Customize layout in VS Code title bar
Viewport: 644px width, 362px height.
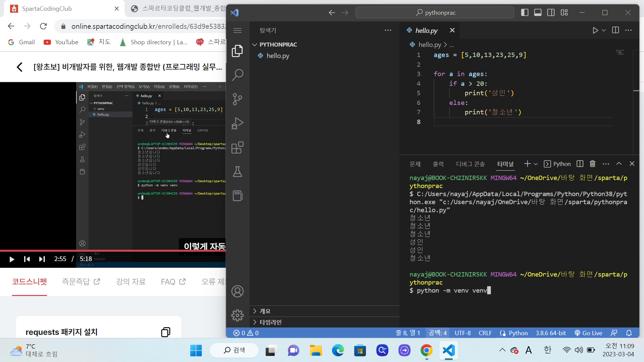pyautogui.click(x=564, y=12)
